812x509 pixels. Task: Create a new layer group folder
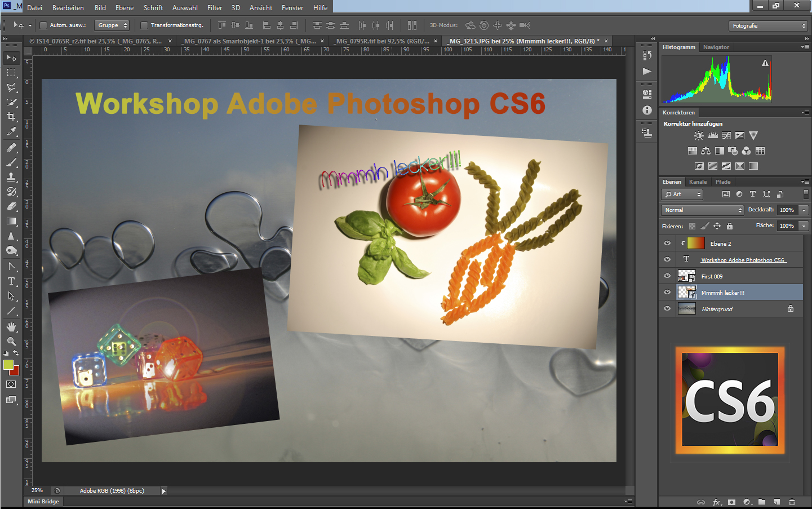click(x=762, y=502)
